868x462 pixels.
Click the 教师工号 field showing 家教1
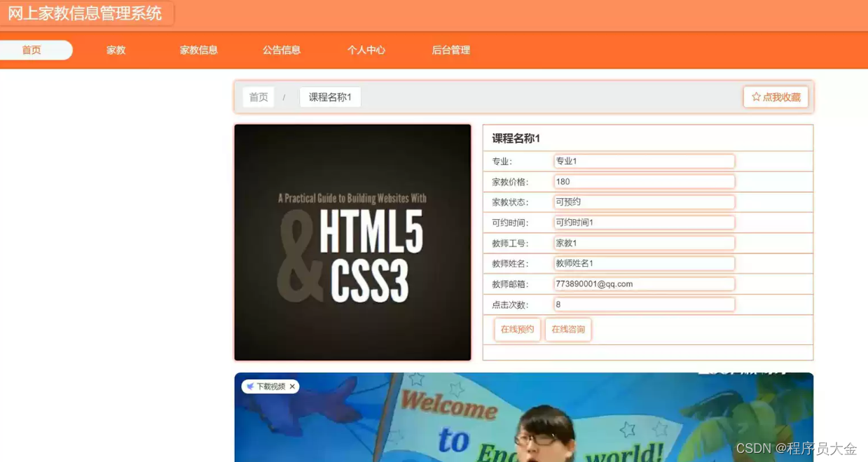coord(644,243)
